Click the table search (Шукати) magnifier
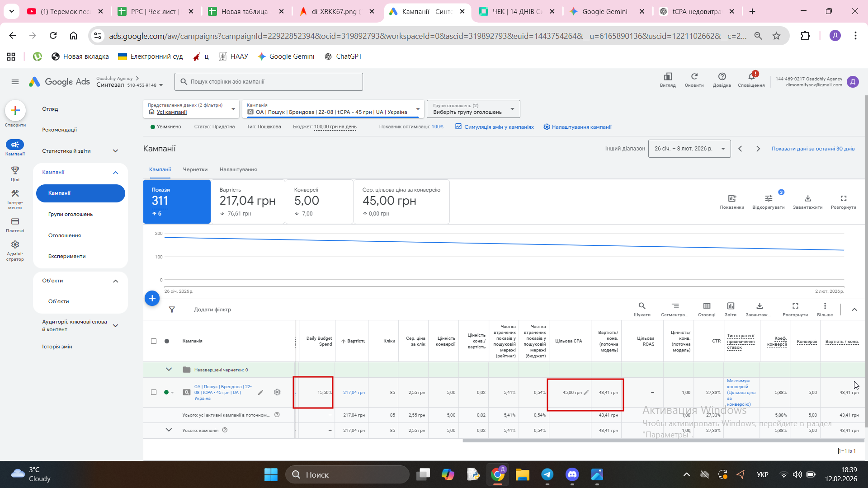 (642, 306)
